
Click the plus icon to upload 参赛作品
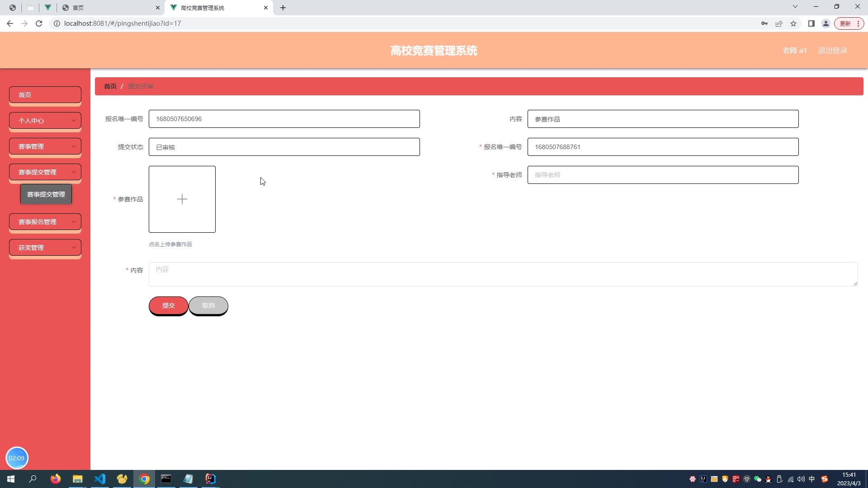[182, 199]
